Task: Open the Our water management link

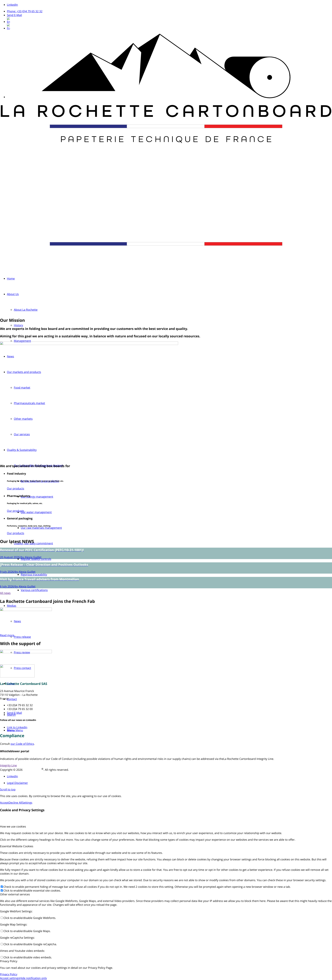Action: [36, 512]
